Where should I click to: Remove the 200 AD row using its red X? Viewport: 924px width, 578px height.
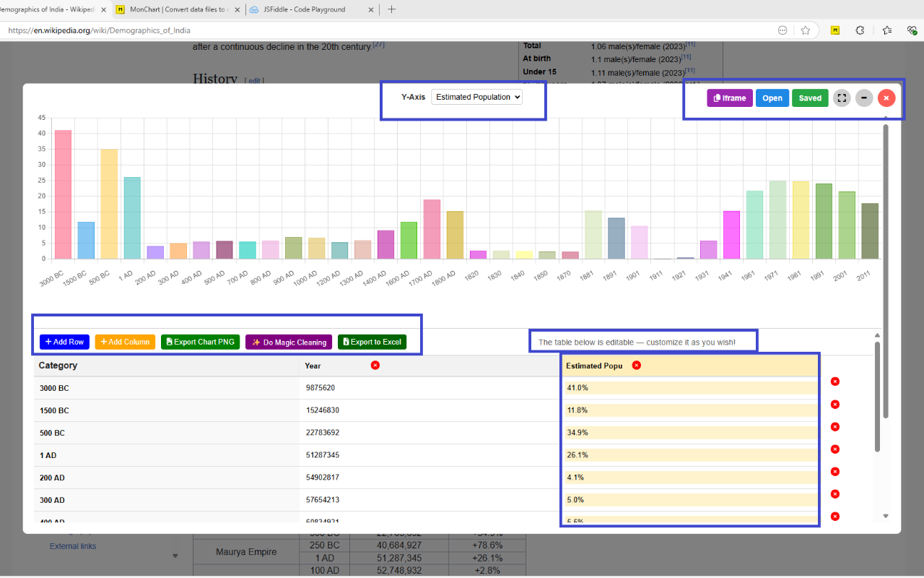point(835,471)
